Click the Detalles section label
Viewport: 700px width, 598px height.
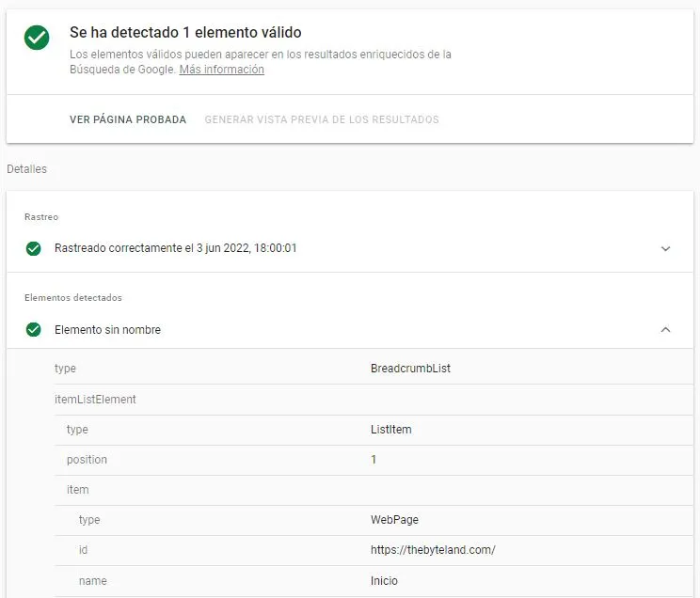pyautogui.click(x=26, y=169)
